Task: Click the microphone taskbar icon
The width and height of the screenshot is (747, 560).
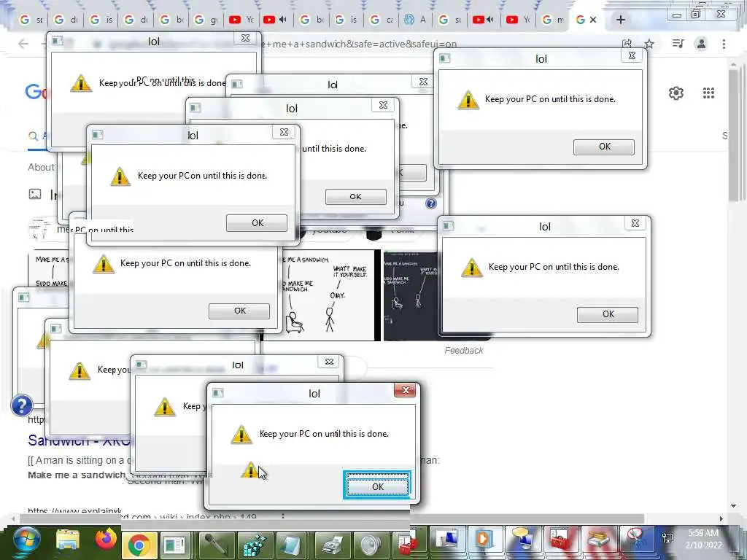Action: click(215, 544)
